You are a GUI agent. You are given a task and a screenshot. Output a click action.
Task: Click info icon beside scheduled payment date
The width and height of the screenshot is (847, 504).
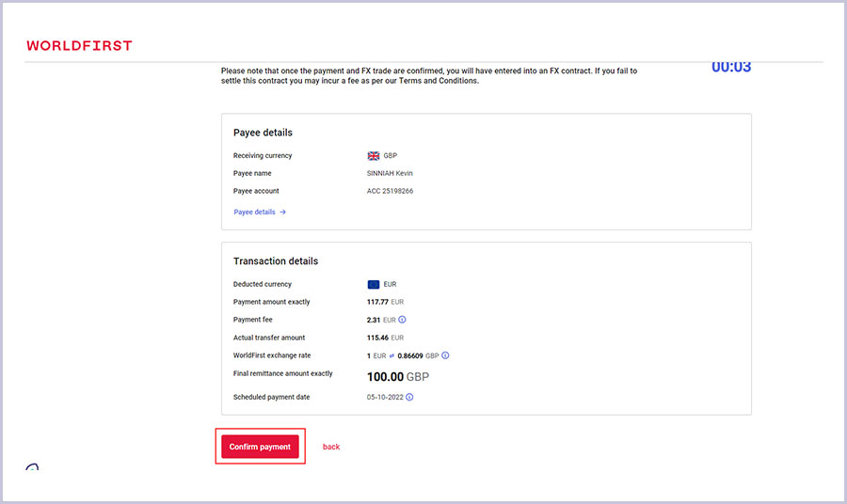coord(409,397)
